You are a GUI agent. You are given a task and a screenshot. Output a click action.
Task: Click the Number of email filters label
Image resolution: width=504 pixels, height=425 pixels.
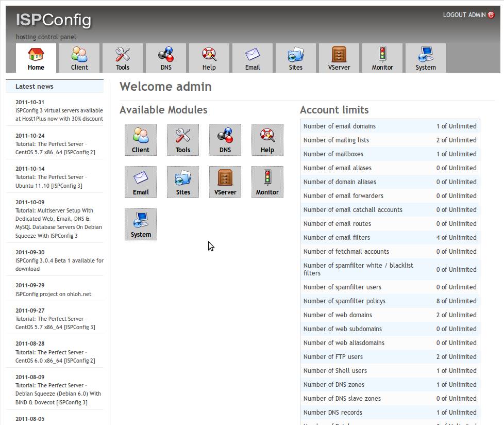(x=337, y=237)
